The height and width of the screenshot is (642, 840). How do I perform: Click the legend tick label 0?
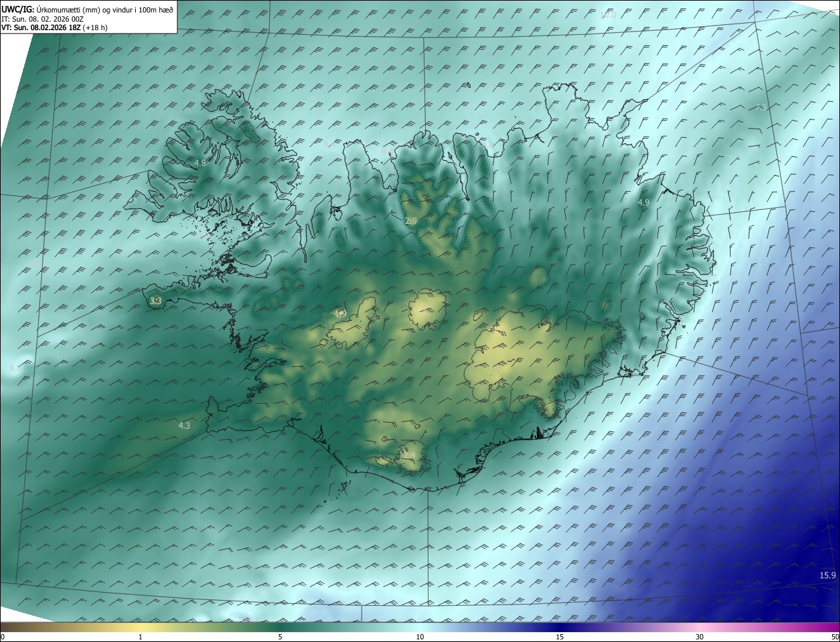[x=3, y=637]
